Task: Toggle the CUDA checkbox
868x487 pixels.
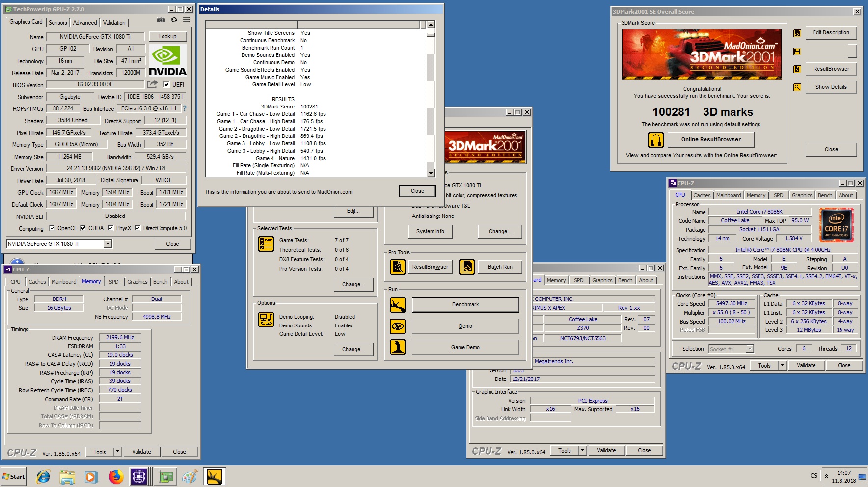Action: click(83, 228)
